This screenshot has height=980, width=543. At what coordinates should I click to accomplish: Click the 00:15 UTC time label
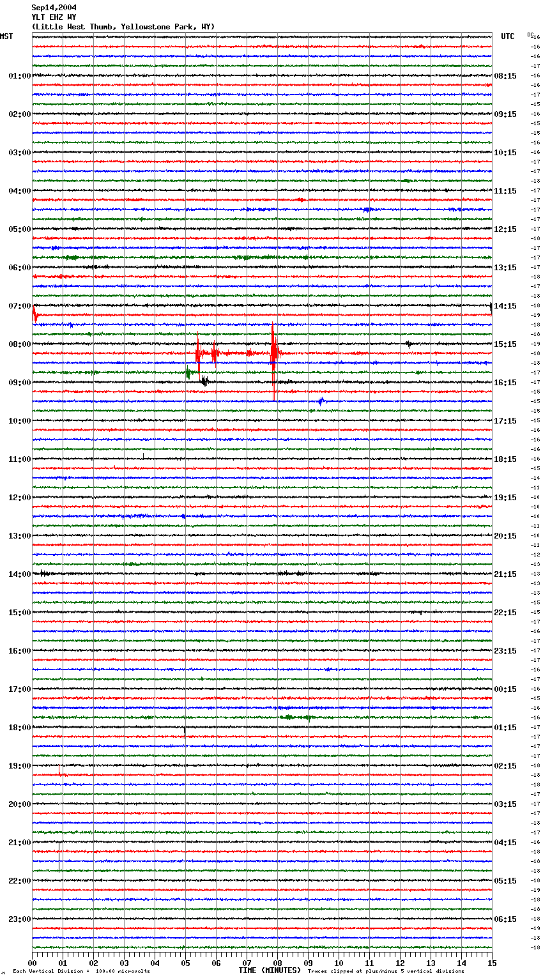pos(505,689)
